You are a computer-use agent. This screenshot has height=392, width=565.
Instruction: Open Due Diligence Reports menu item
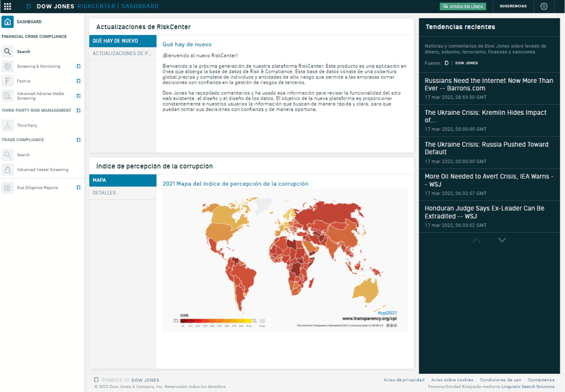37,188
